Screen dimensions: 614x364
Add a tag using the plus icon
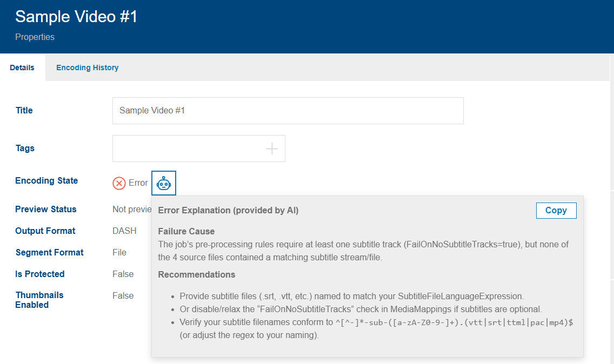pyautogui.click(x=271, y=148)
